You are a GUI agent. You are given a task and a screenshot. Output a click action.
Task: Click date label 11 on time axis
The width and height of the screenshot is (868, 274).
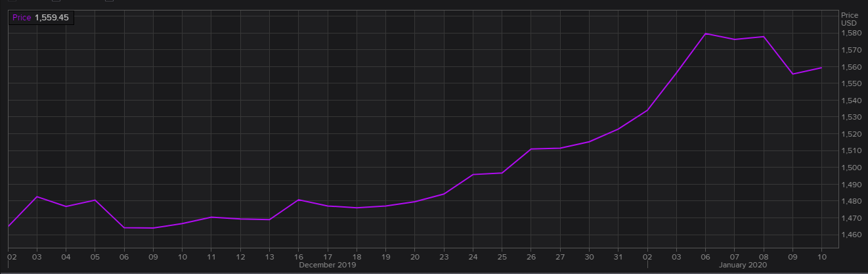211,257
